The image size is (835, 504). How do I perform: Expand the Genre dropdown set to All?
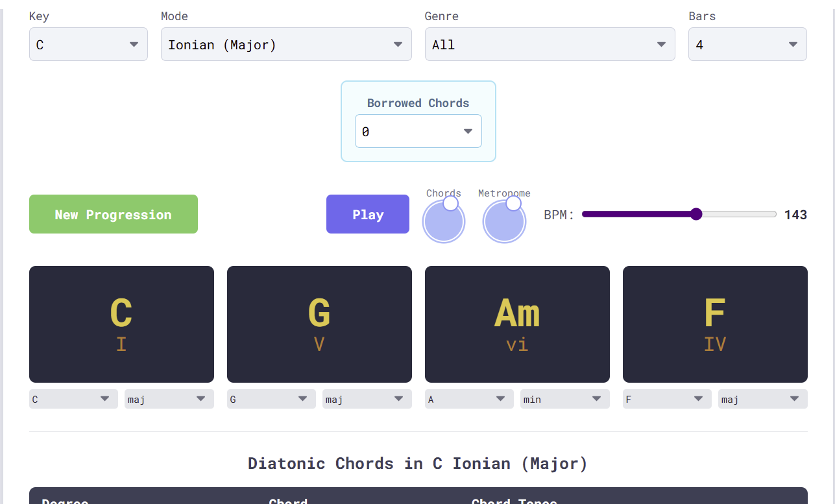(550, 44)
